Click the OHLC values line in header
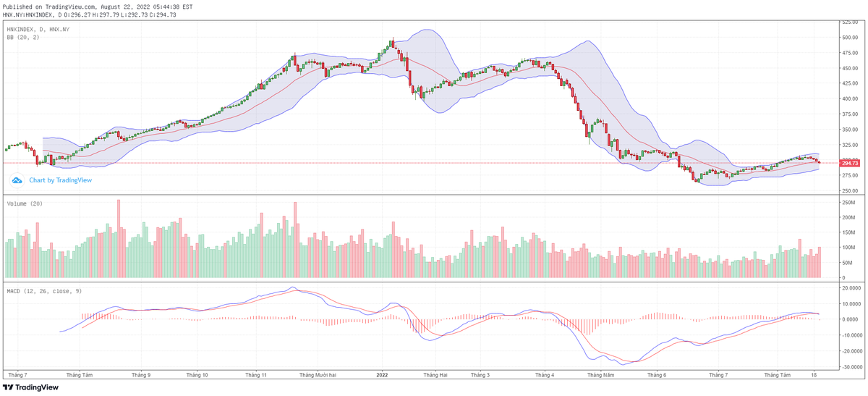Viewport: 868px width, 396px height. coord(90,14)
